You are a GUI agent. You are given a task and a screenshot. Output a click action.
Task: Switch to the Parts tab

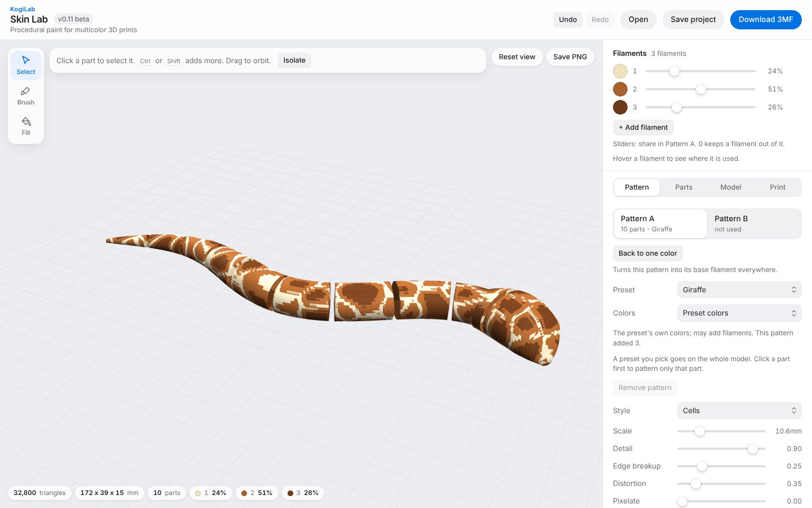click(684, 187)
